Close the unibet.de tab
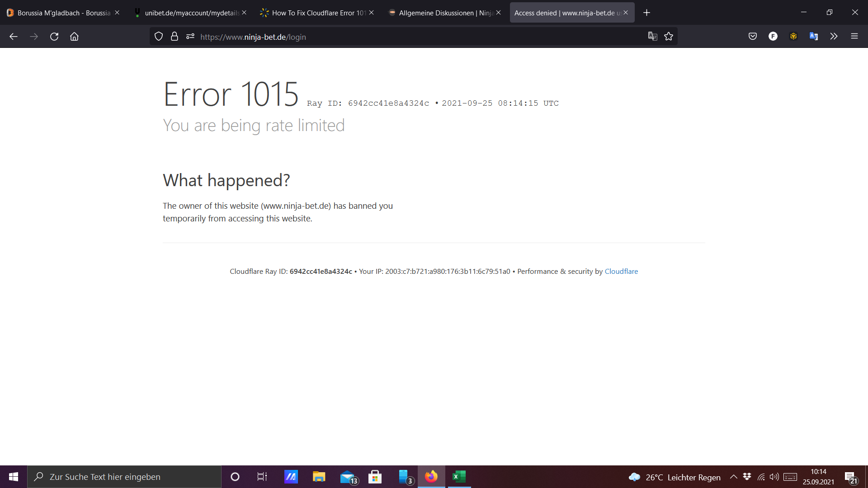Screen dimensions: 868x488 244,13
